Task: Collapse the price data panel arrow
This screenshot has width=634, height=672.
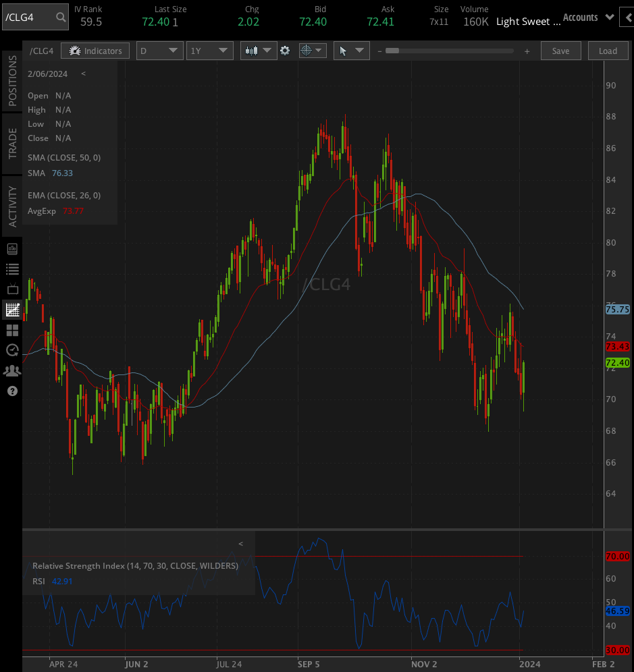Action: (x=83, y=74)
